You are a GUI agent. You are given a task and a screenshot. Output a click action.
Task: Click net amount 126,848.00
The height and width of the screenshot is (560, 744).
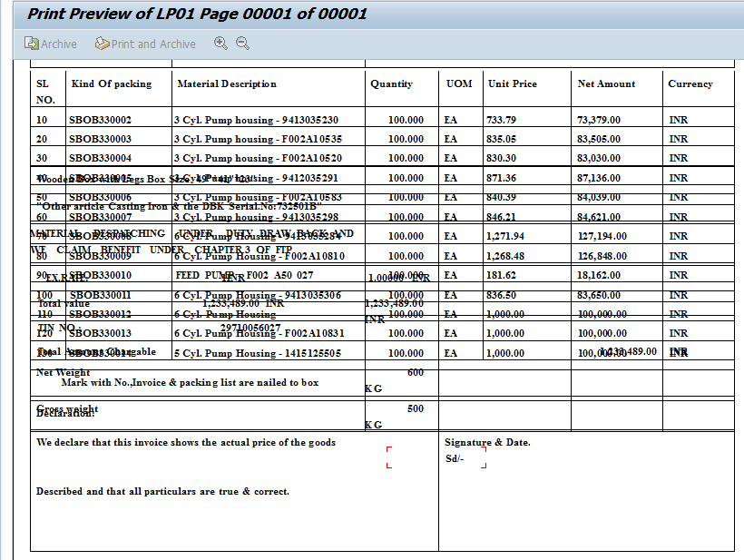(x=602, y=256)
